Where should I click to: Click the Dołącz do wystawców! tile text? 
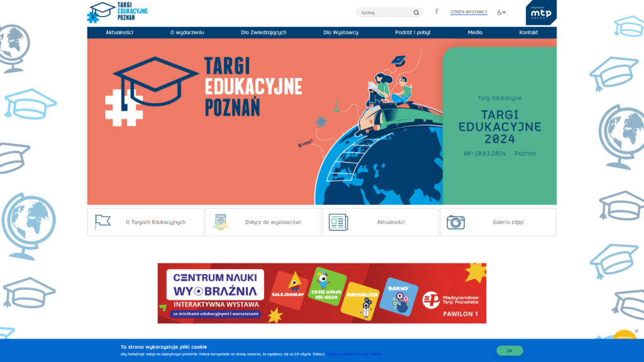[x=273, y=222]
